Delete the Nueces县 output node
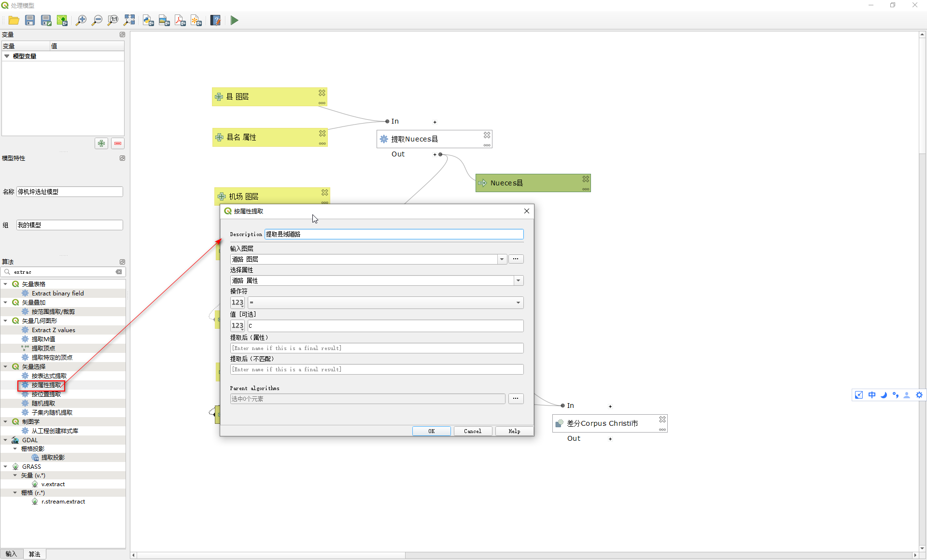This screenshot has width=927, height=560. point(586,179)
